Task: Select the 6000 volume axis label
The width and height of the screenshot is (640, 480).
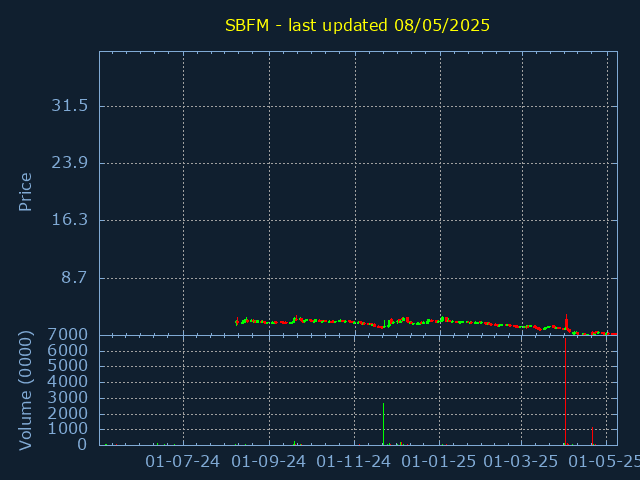Action: (67, 350)
